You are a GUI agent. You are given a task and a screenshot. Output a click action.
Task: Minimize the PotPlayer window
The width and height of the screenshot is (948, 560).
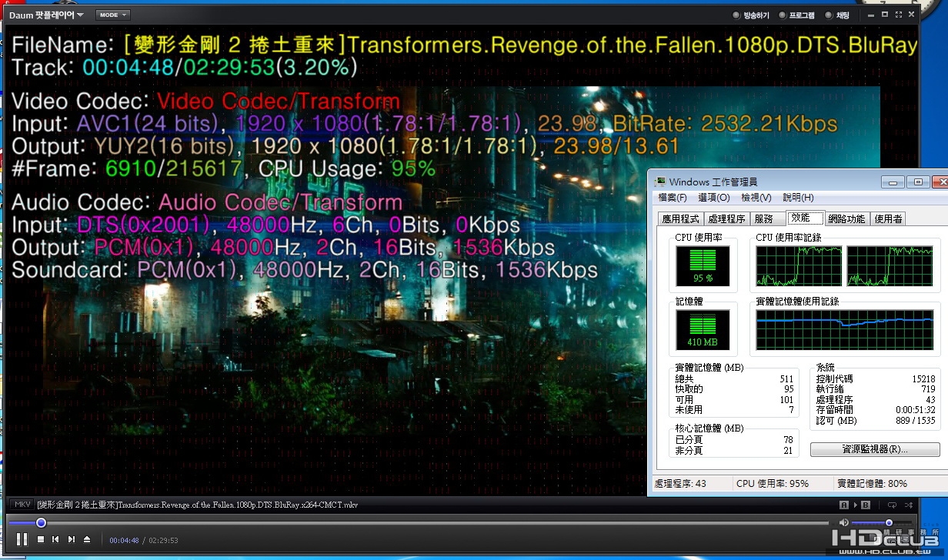[x=872, y=15]
